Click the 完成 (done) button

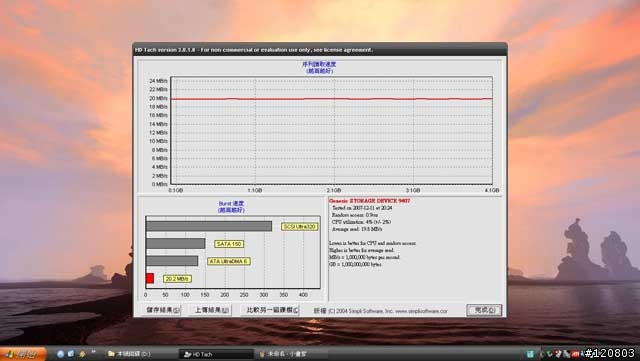[x=484, y=310]
